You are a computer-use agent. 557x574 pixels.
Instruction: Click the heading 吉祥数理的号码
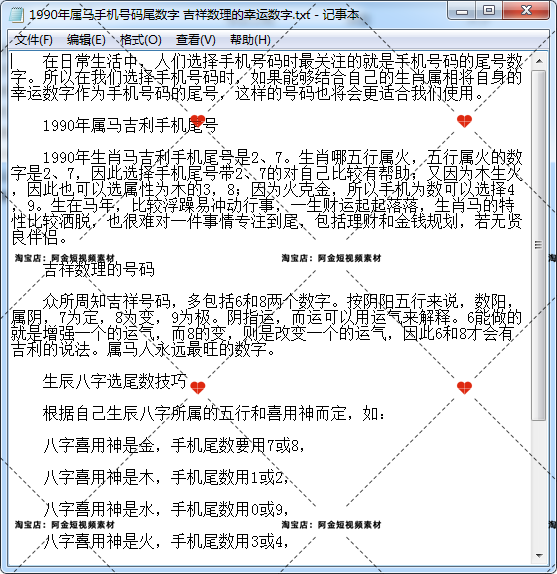[98, 269]
